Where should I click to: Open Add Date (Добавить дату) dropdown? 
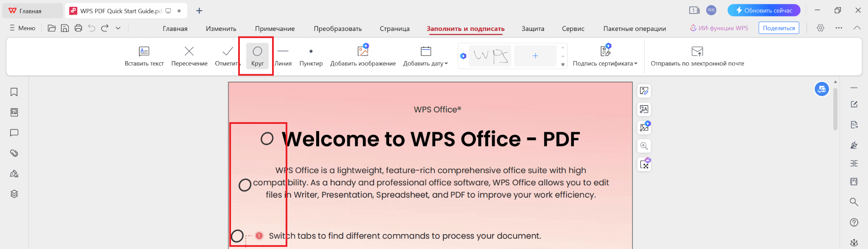[x=426, y=56]
